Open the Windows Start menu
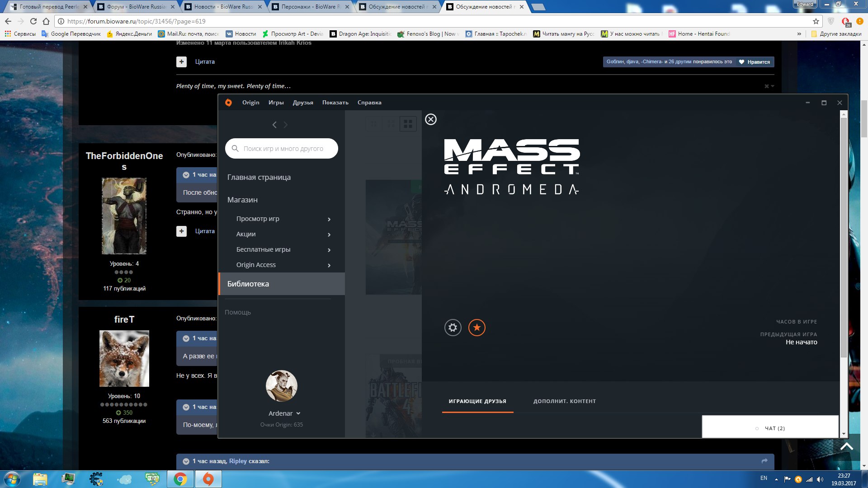The width and height of the screenshot is (868, 488). click(12, 479)
